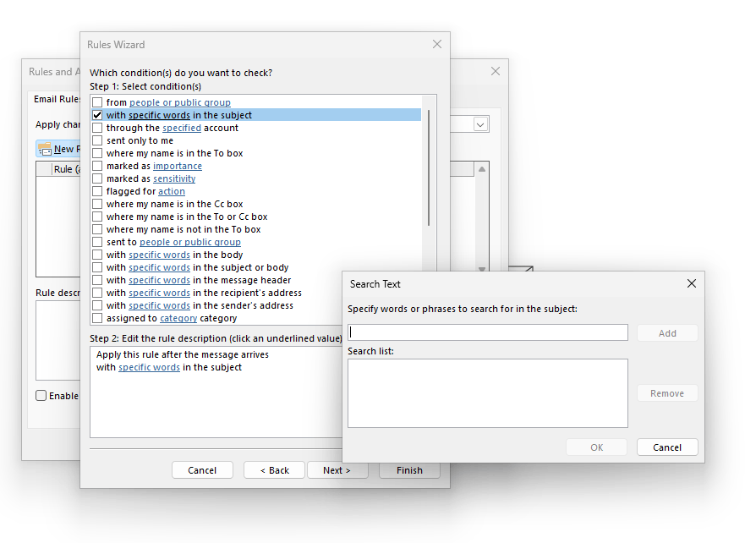Check 'where my name is in the Cc box'
Image resolution: width=756 pixels, height=543 pixels.
(97, 204)
